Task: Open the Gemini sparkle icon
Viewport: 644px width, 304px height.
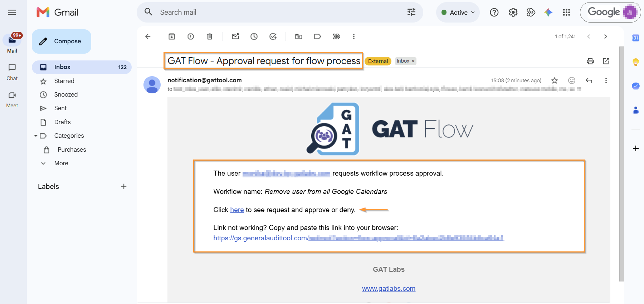Action: coord(548,13)
